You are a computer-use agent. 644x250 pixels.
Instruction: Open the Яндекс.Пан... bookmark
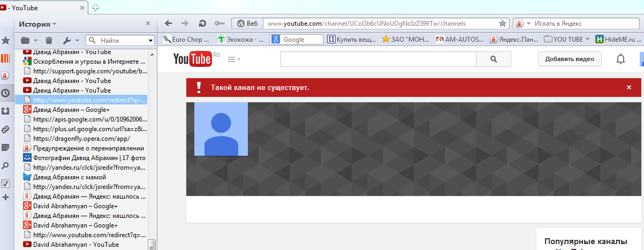(514, 39)
